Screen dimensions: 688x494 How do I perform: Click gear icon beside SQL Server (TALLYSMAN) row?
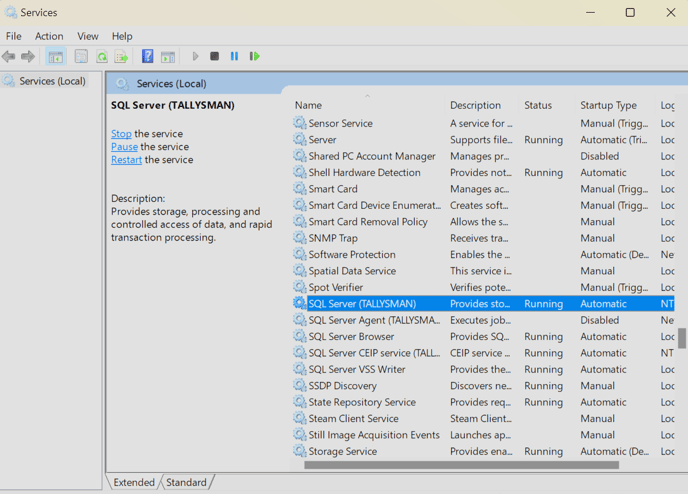300,303
